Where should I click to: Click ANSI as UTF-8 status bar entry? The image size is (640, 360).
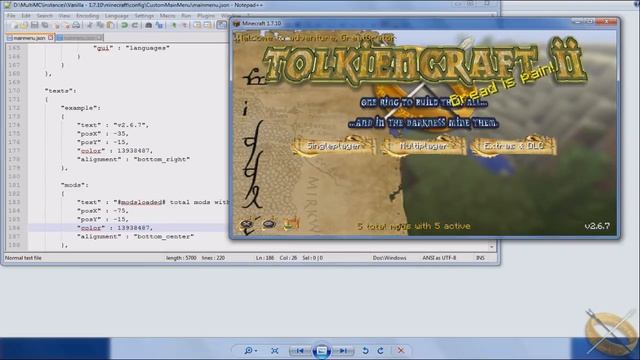[x=439, y=258]
